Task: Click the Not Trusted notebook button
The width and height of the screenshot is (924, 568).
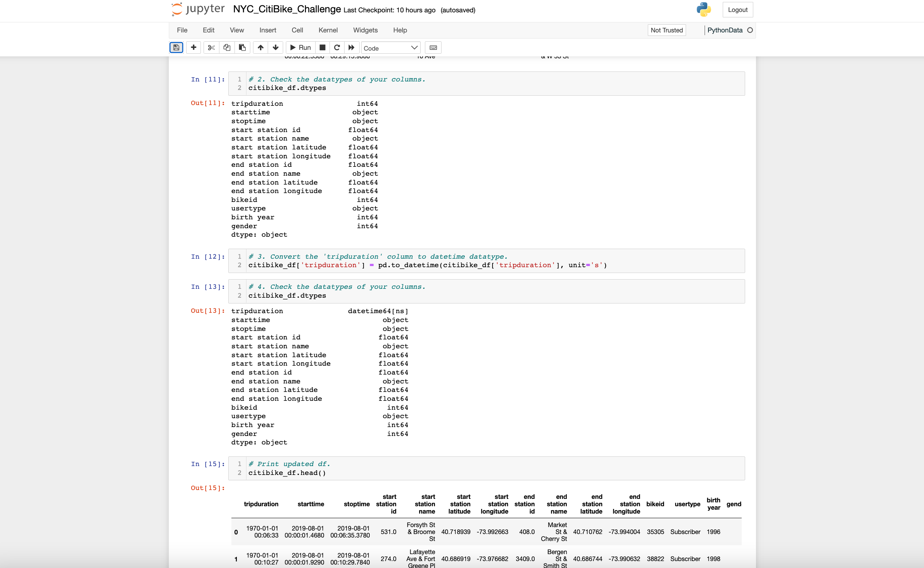Action: coord(666,30)
